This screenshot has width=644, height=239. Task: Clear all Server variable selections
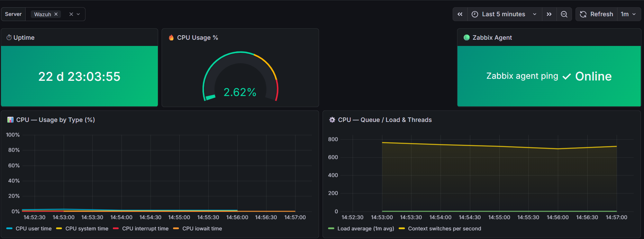coord(71,14)
